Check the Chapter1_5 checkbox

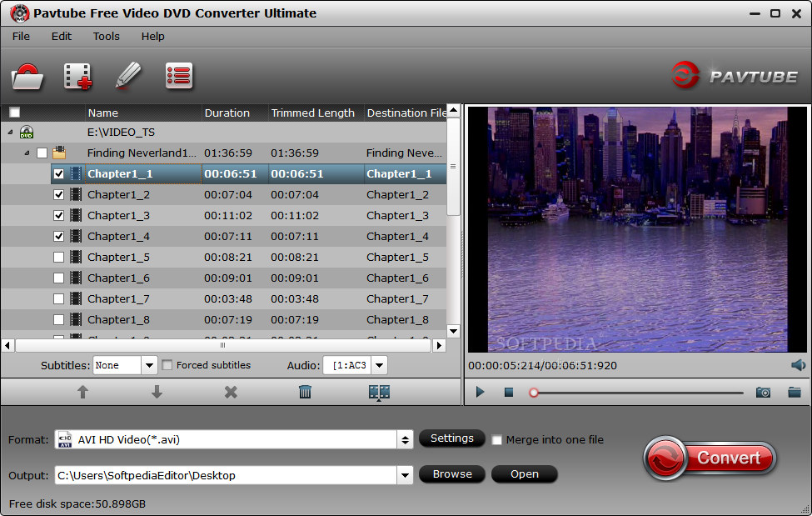(x=58, y=258)
